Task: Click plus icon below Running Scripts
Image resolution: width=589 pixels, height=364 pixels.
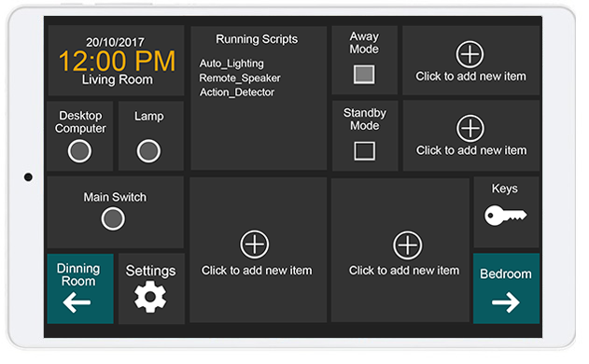Action: [254, 245]
